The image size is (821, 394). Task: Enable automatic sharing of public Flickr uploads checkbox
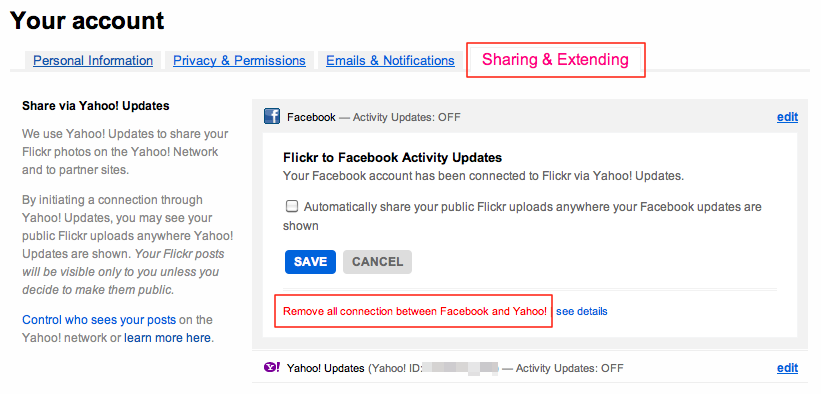point(292,206)
